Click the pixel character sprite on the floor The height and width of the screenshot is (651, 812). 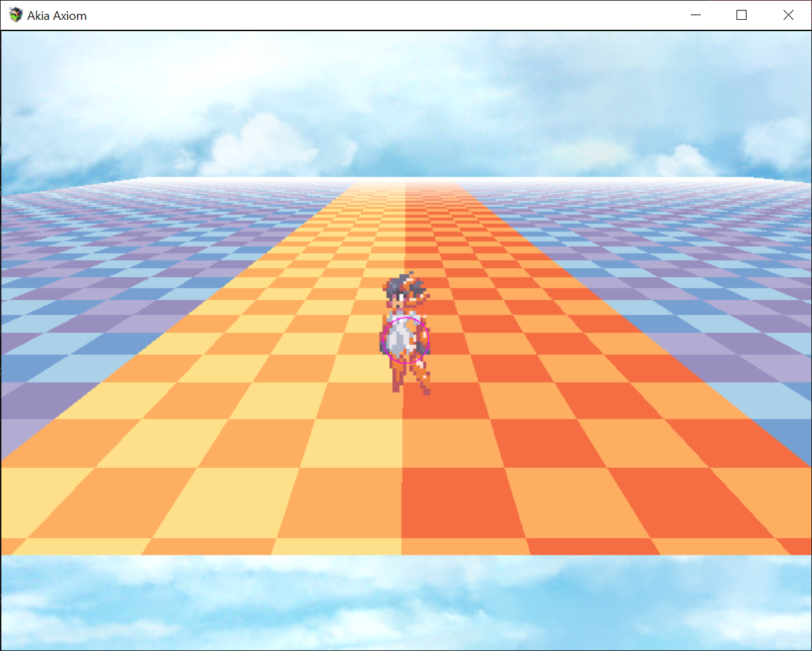tap(406, 333)
